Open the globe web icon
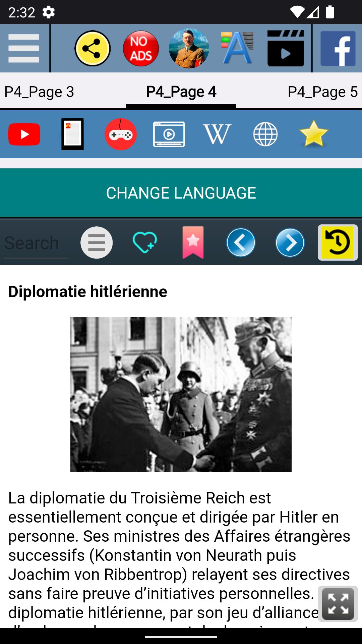This screenshot has width=362, height=644. pos(265,134)
